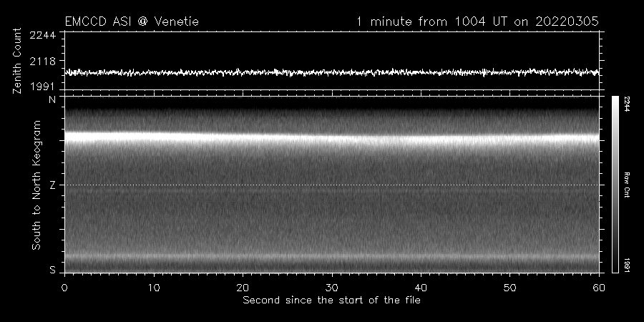Click 'Second since the start of the file' label
The height and width of the screenshot is (322, 644).
tap(331, 301)
